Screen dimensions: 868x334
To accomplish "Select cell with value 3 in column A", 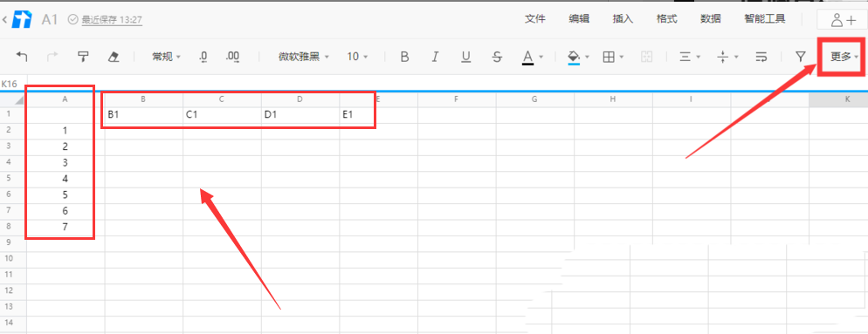I will tap(65, 163).
